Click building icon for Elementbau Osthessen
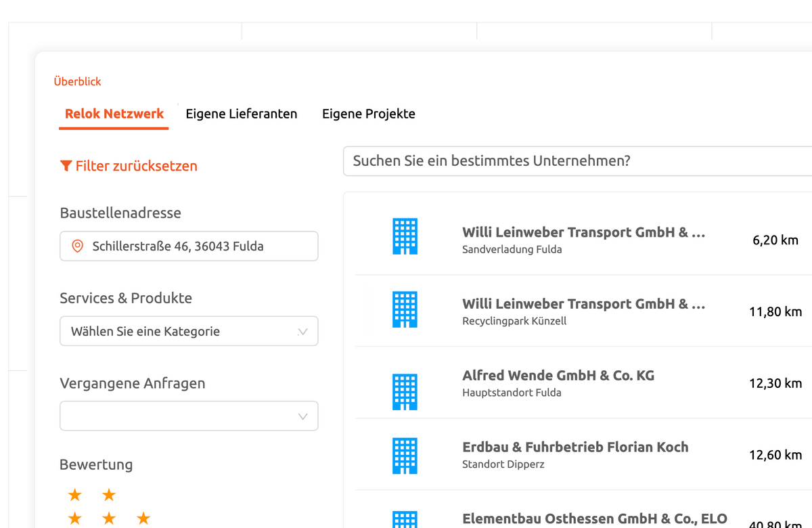This screenshot has width=812, height=528. tap(405, 520)
